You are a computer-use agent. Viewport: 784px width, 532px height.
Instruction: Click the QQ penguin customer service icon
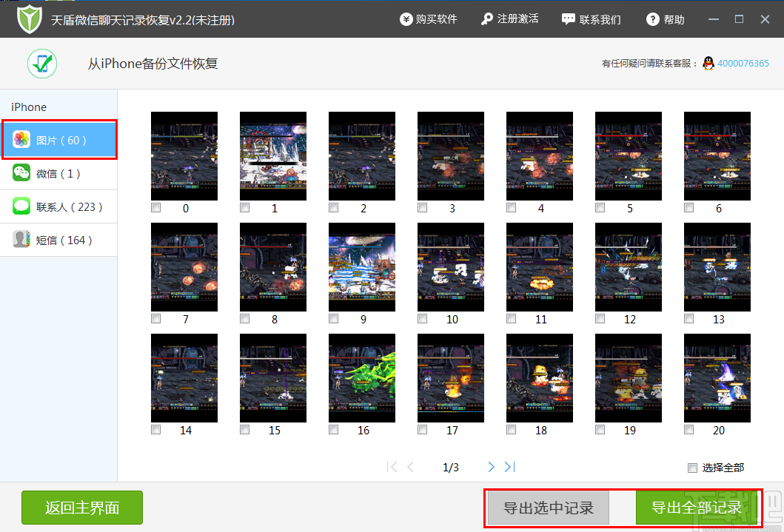pos(708,64)
